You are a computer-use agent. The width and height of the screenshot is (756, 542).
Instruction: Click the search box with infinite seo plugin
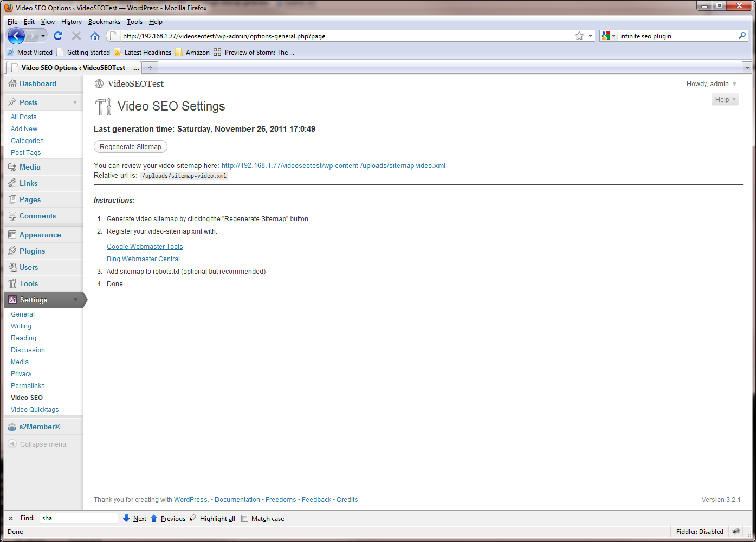click(677, 36)
